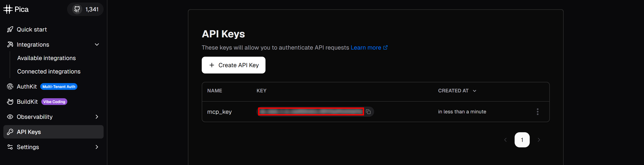Open Available integrations
Screen dimensions: 644x165
click(46, 58)
